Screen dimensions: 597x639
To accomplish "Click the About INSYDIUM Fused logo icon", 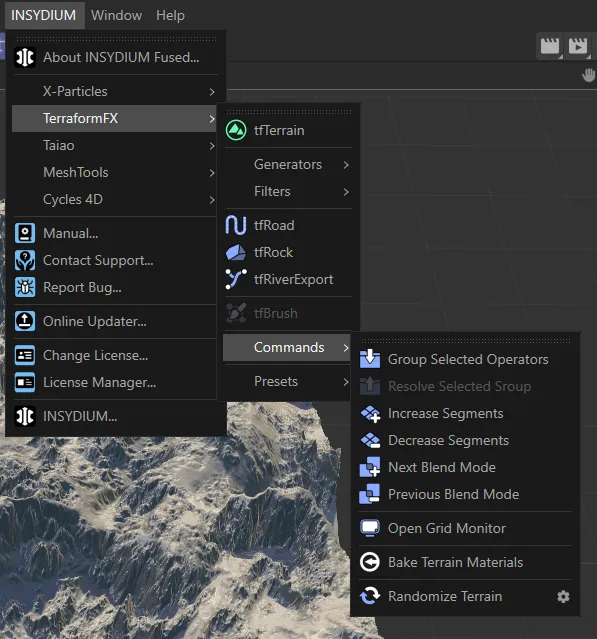I will pyautogui.click(x=25, y=57).
